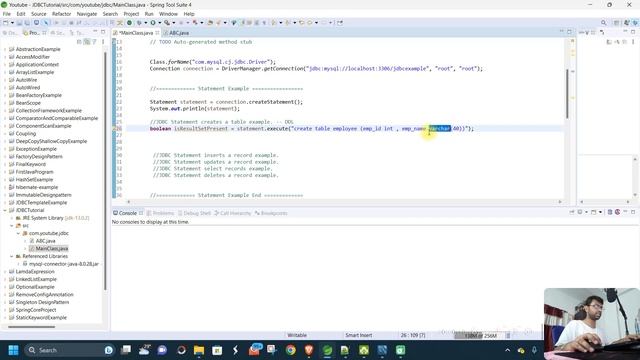This screenshot has width=640, height=360.
Task: Open the Source menu
Action: tap(39, 14)
